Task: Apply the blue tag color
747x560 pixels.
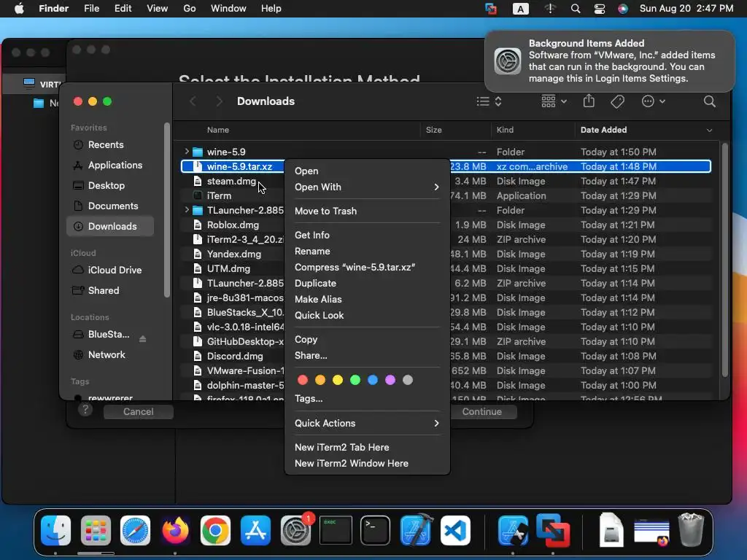Action: pos(373,380)
